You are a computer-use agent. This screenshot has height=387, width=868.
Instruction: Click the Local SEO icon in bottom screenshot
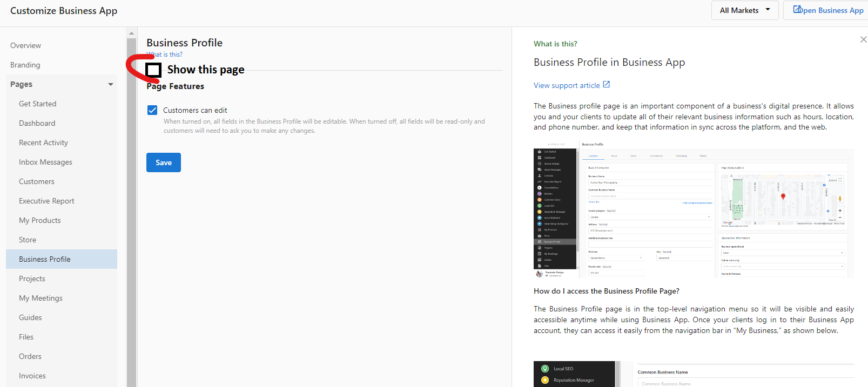544,369
